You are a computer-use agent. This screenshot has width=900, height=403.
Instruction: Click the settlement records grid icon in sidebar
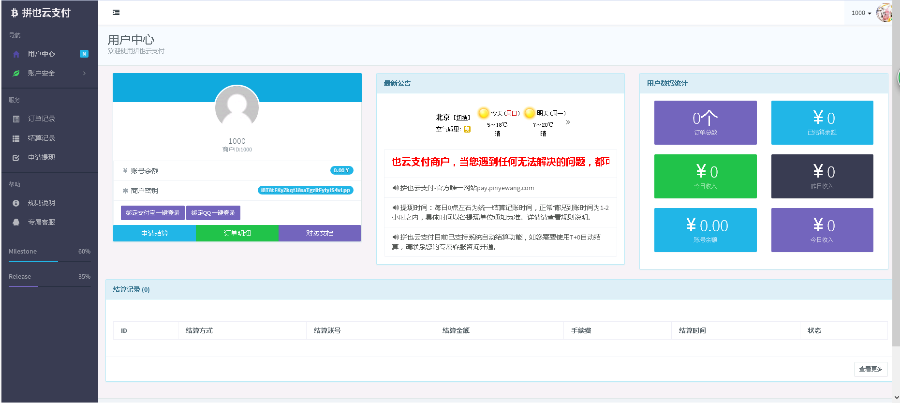coord(16,138)
